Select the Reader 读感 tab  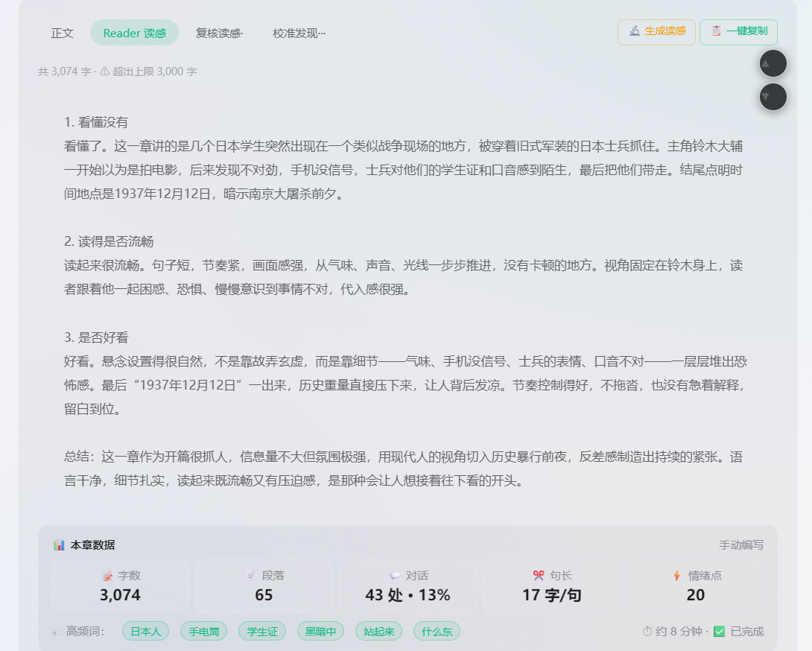(135, 33)
